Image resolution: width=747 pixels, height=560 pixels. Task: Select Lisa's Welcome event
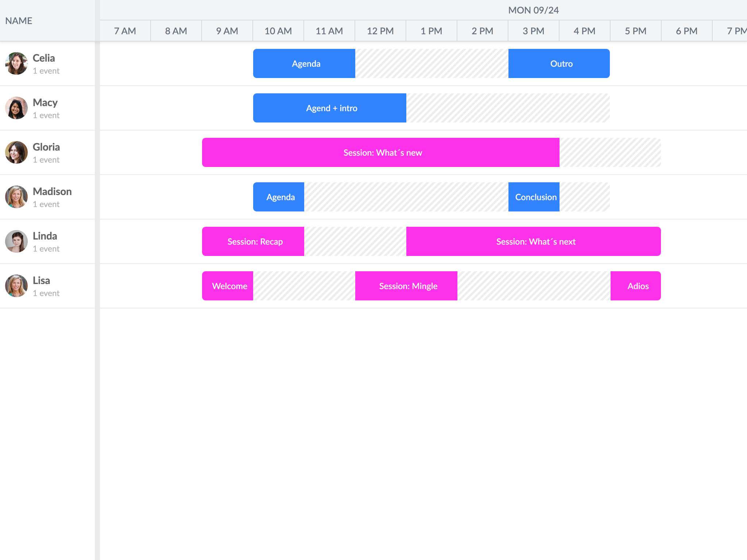[x=228, y=286]
